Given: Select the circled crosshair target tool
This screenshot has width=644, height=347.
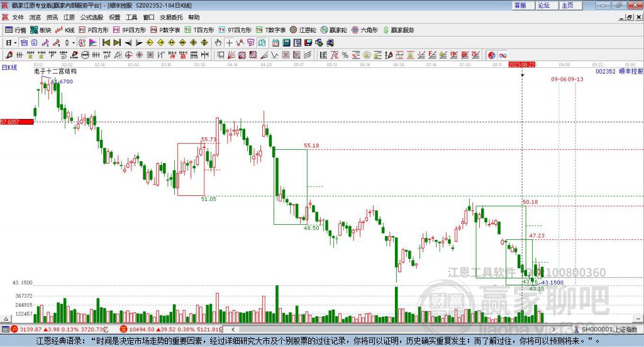Looking at the screenshot, I should pos(128,55).
